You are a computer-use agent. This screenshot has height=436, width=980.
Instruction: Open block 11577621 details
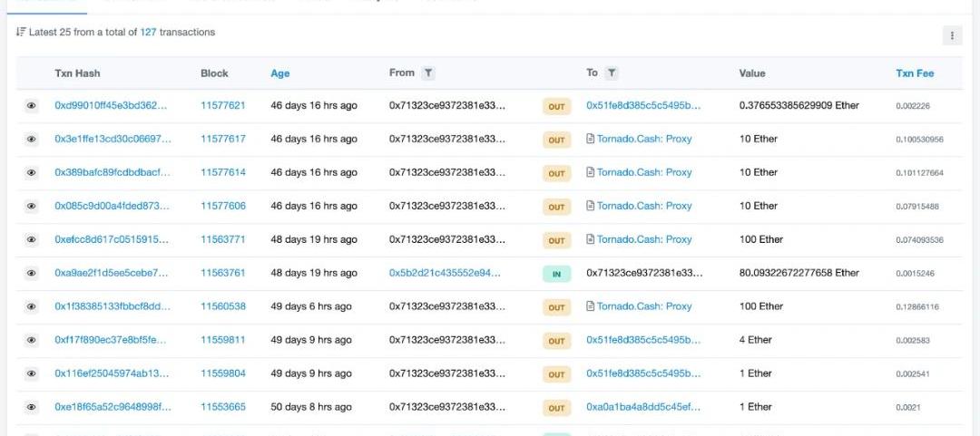point(222,106)
